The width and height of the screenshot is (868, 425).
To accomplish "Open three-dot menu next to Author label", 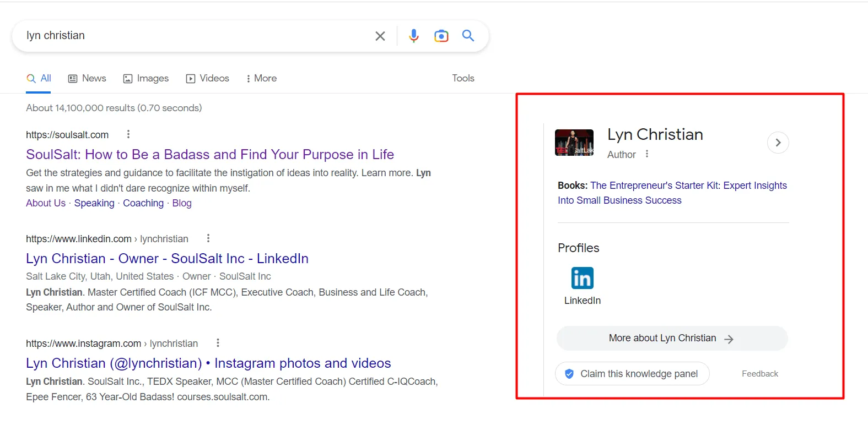I will click(647, 154).
